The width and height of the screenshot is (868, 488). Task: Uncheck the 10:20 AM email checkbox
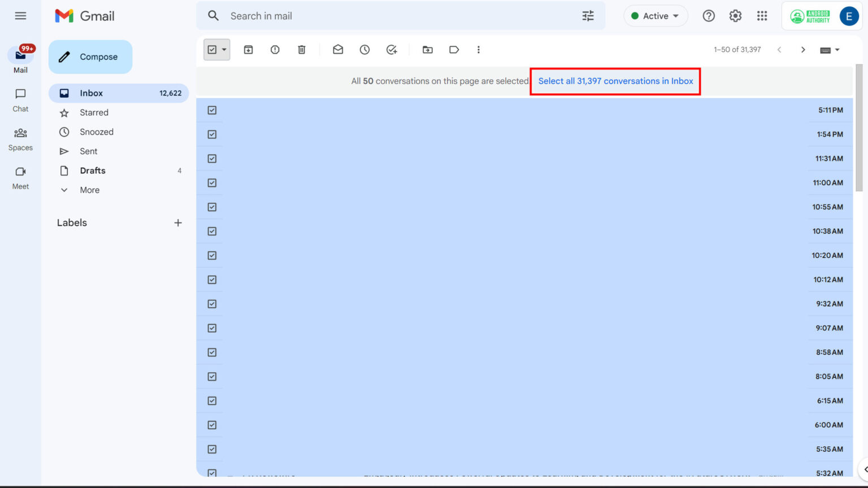click(x=212, y=255)
